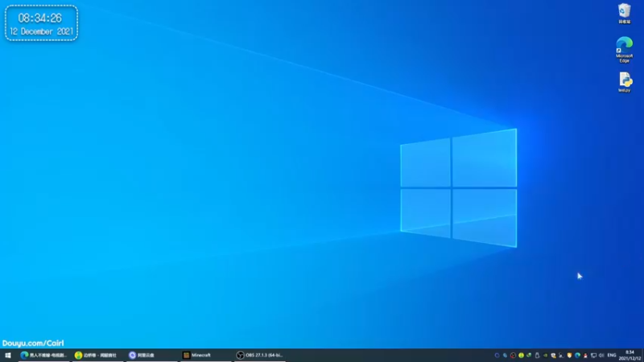Open the Recycle Bin desktop icon
The height and width of the screenshot is (362, 644).
625,13
